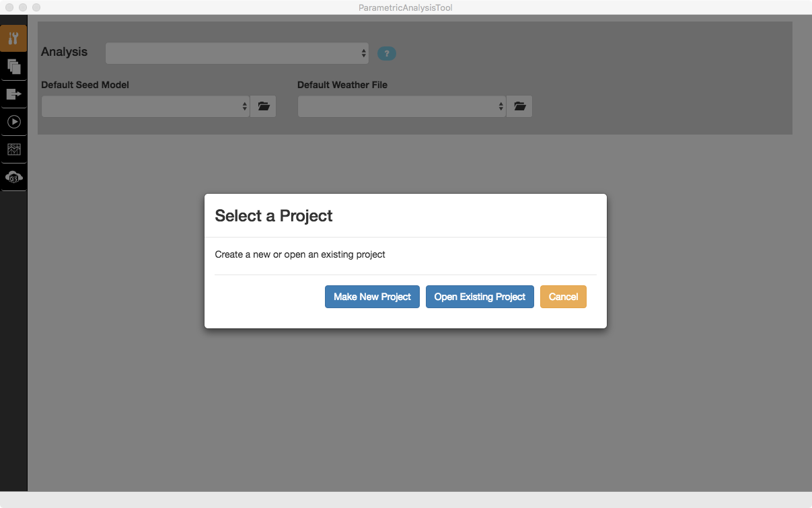The image size is (812, 508).
Task: Go to the Run tab play icon
Action: 13,122
